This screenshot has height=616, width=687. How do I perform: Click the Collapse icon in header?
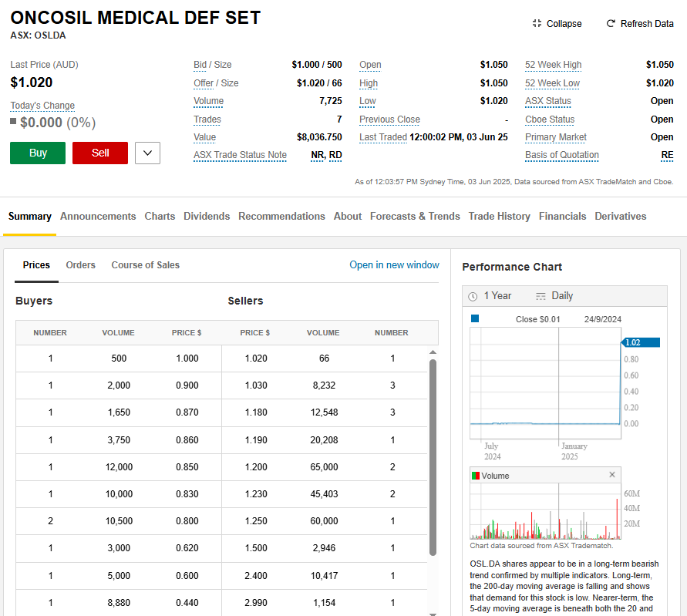tap(537, 23)
